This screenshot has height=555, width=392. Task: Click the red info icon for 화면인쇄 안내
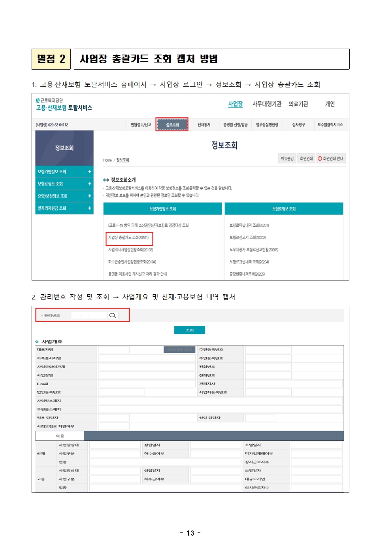[320, 159]
